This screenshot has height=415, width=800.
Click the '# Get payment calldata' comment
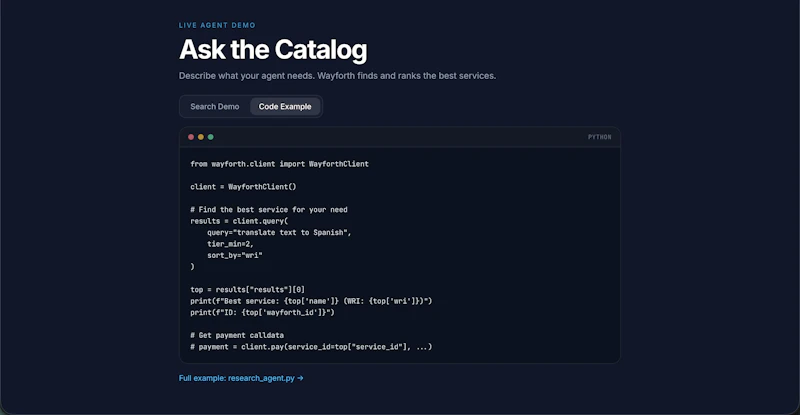click(237, 335)
